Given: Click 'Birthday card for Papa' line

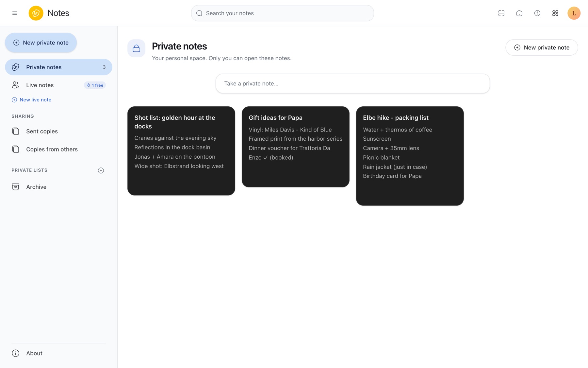Looking at the screenshot, I should [x=392, y=176].
